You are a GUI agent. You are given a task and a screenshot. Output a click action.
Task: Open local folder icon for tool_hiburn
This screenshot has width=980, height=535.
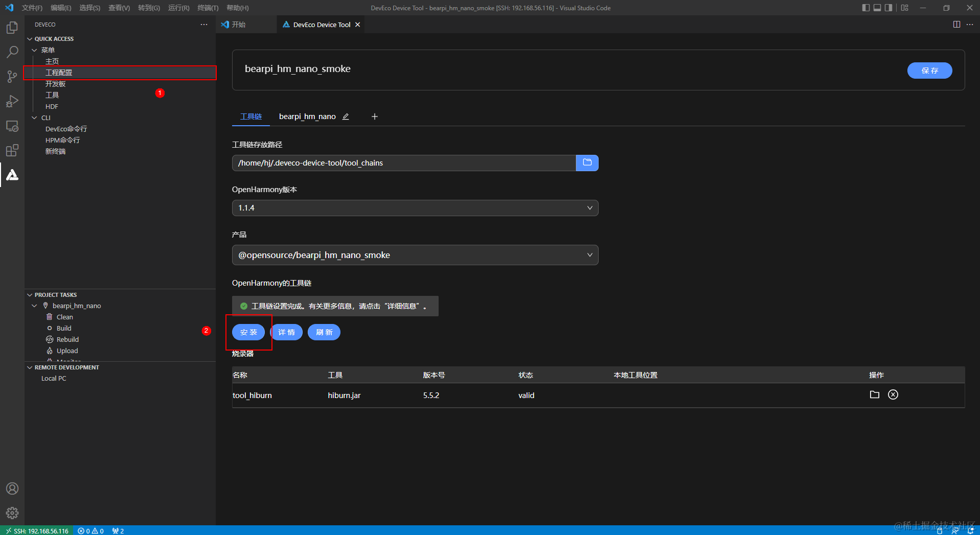(875, 394)
